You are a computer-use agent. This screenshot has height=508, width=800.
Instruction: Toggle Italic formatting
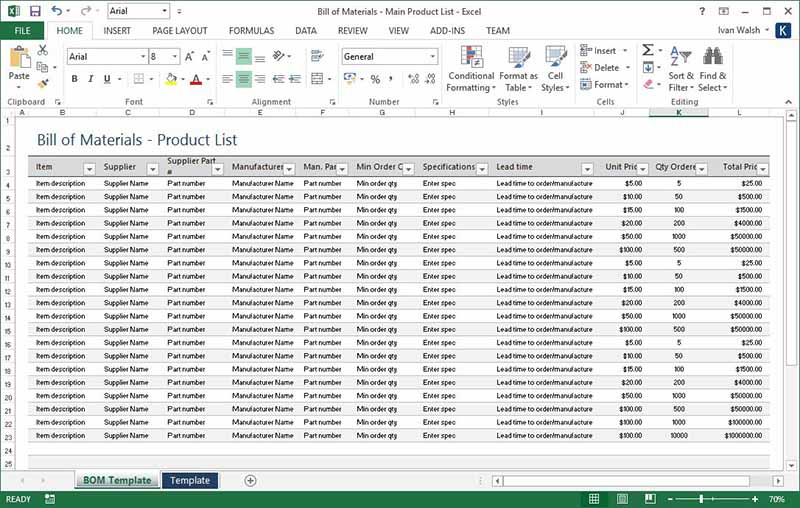91,79
